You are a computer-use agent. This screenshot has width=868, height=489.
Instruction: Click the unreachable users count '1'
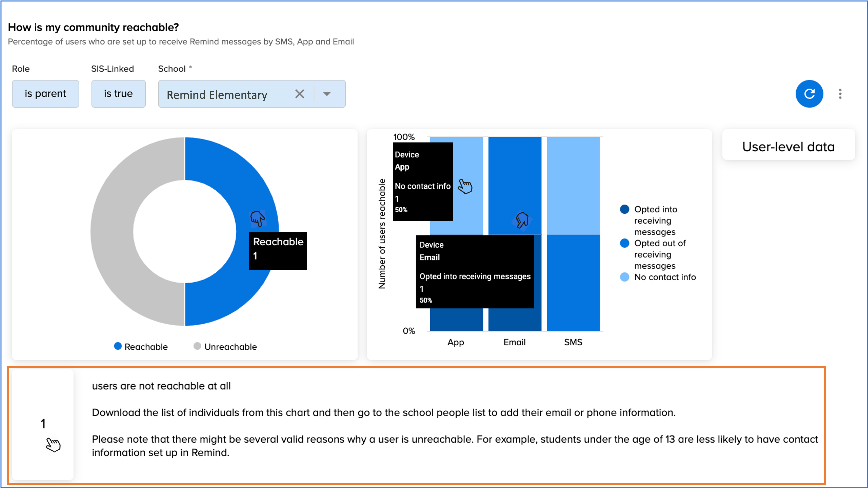43,424
